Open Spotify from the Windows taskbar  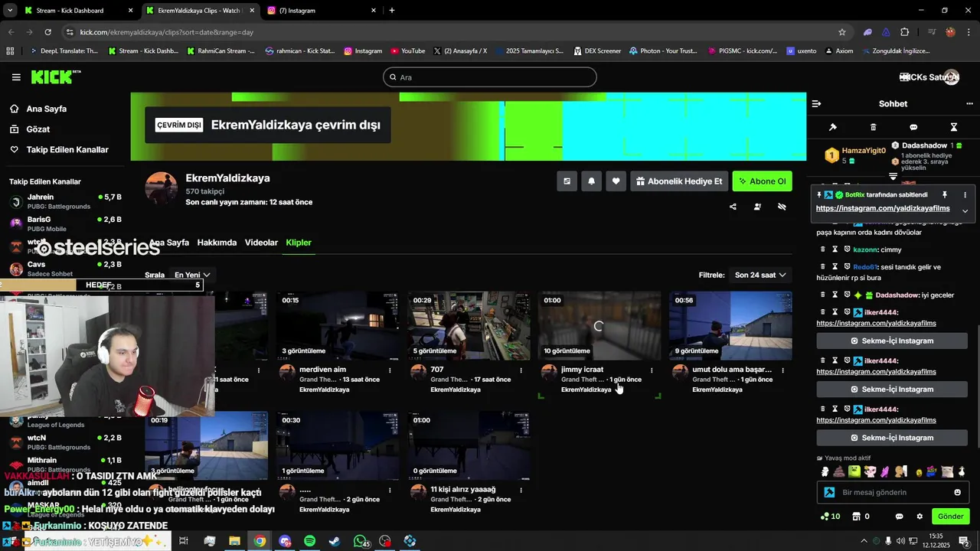pos(309,541)
